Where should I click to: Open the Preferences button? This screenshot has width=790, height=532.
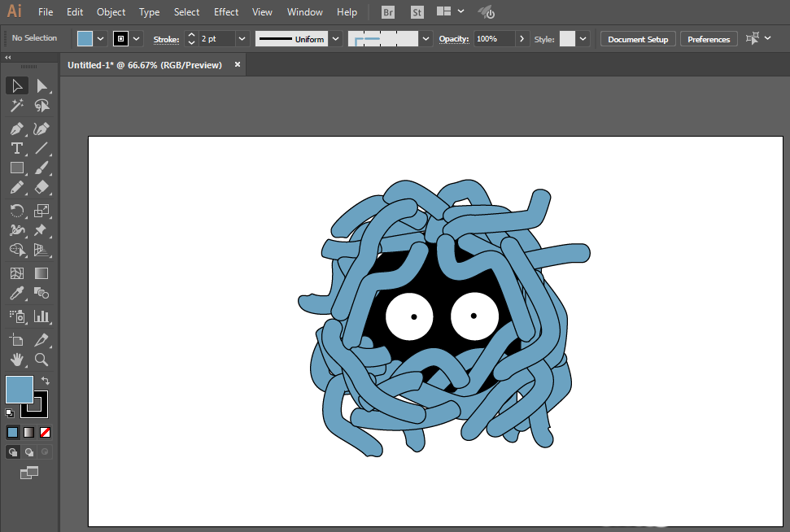click(x=709, y=39)
